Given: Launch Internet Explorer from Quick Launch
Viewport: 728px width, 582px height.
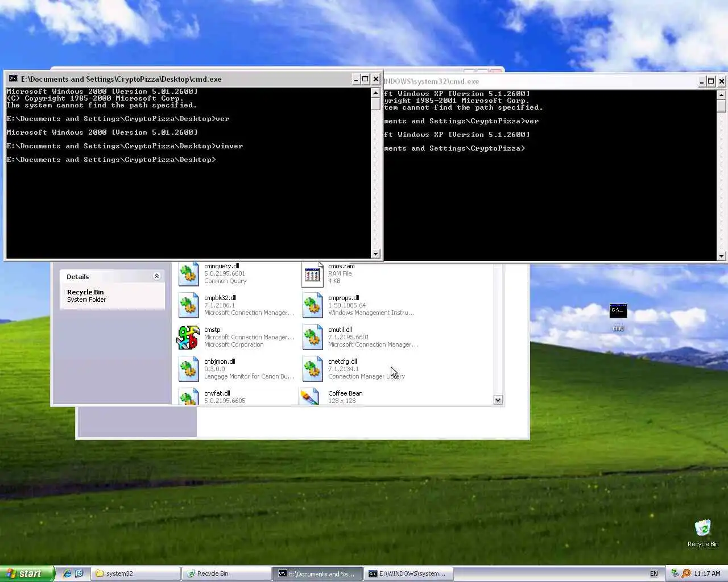Looking at the screenshot, I should coord(67,573).
